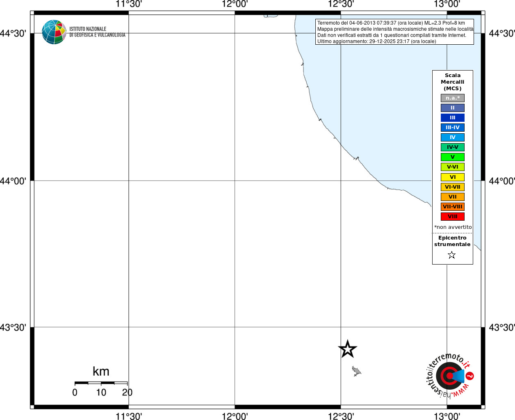The image size is (515, 420).
Task: Click the small gray locality marker near the epicenter
Action: pyautogui.click(x=356, y=372)
